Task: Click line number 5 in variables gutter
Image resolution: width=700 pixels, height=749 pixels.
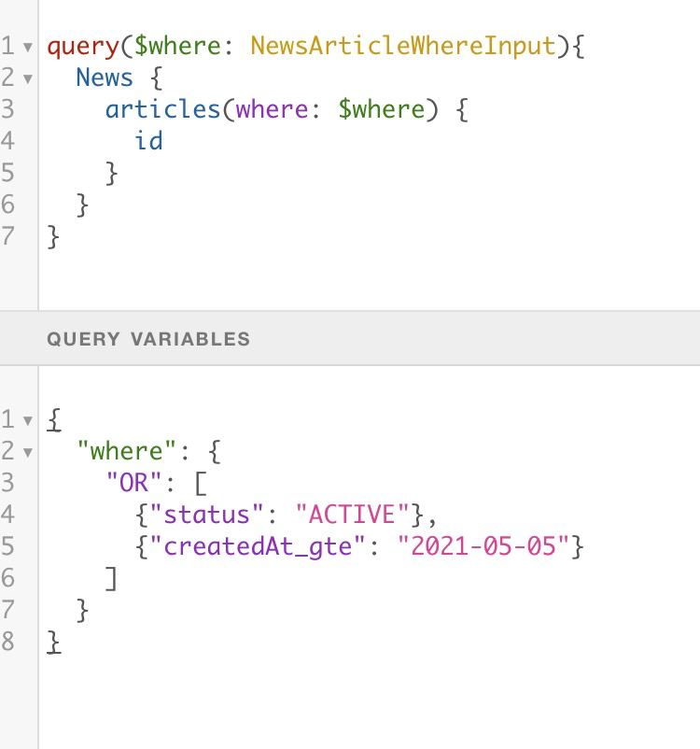Action: pos(7,546)
